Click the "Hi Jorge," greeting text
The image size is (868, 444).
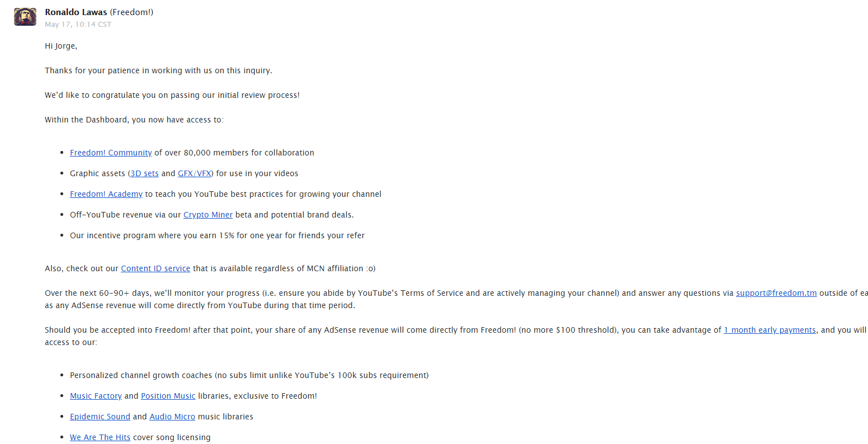point(61,46)
